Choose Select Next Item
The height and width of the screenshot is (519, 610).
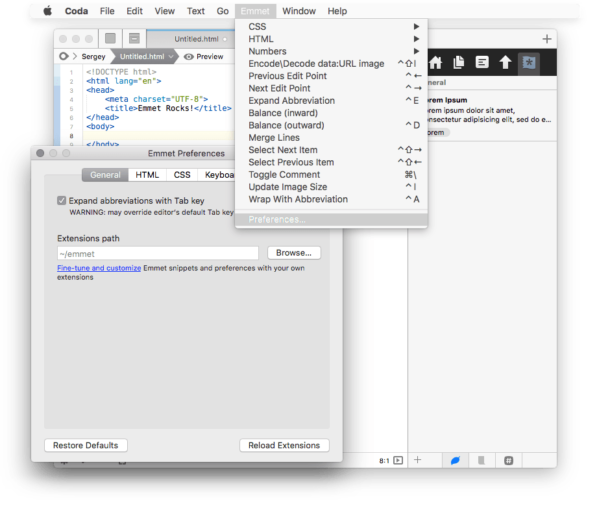point(331,150)
